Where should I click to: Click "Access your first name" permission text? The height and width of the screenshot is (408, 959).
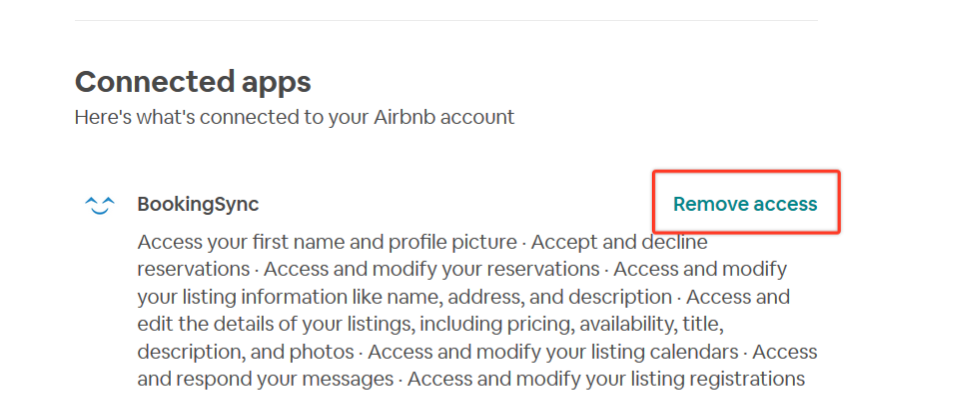click(230, 242)
